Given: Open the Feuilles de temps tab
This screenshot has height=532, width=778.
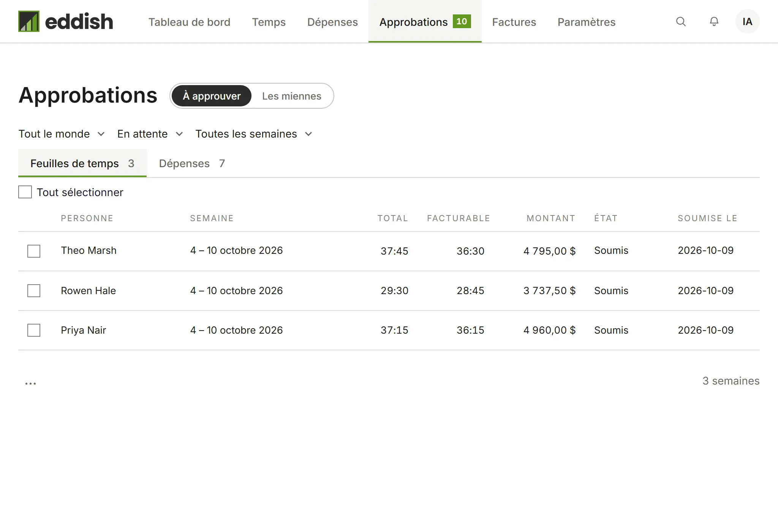Looking at the screenshot, I should 82,163.
